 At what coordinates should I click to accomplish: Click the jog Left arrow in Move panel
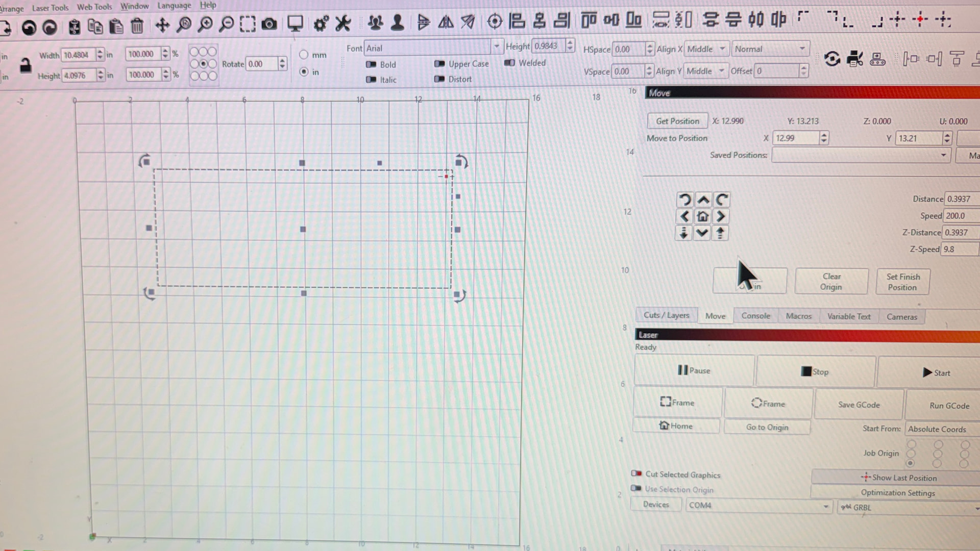[684, 216]
